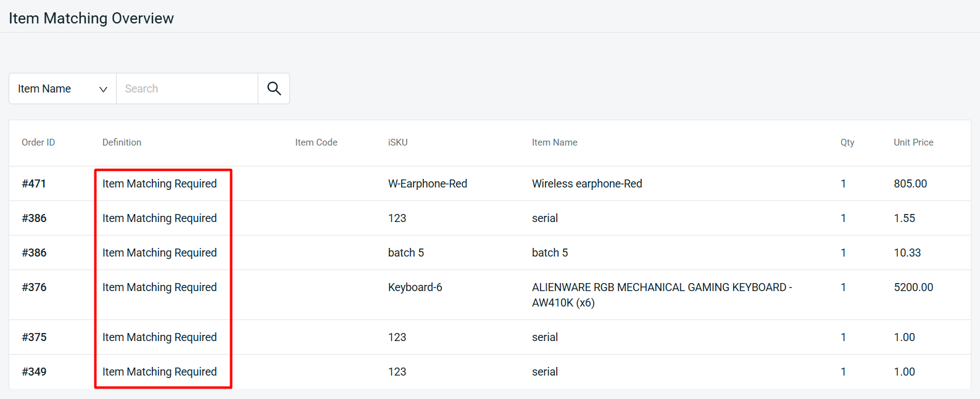Click the Definition column header
Image resolution: width=980 pixels, height=399 pixels.
(x=122, y=142)
